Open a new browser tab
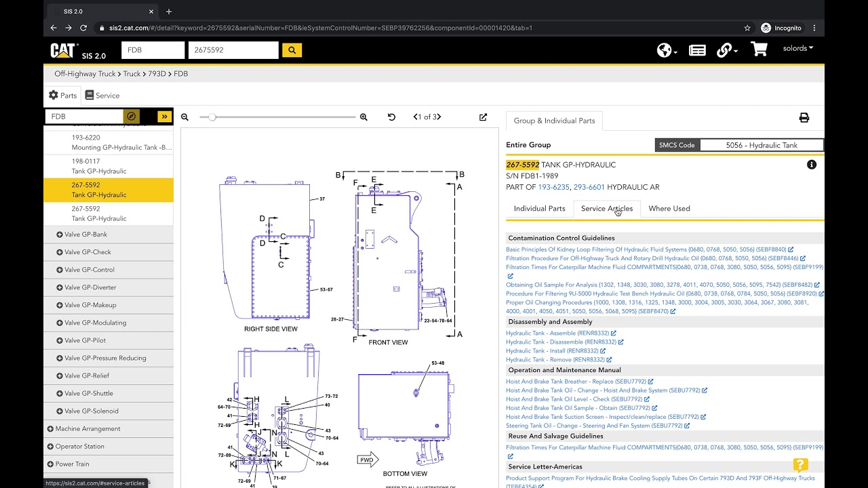868x488 pixels. point(169,11)
